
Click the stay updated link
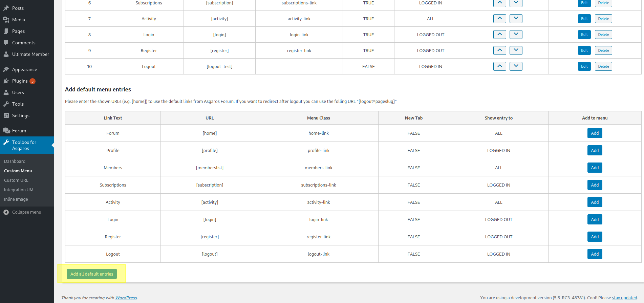pos(624,298)
